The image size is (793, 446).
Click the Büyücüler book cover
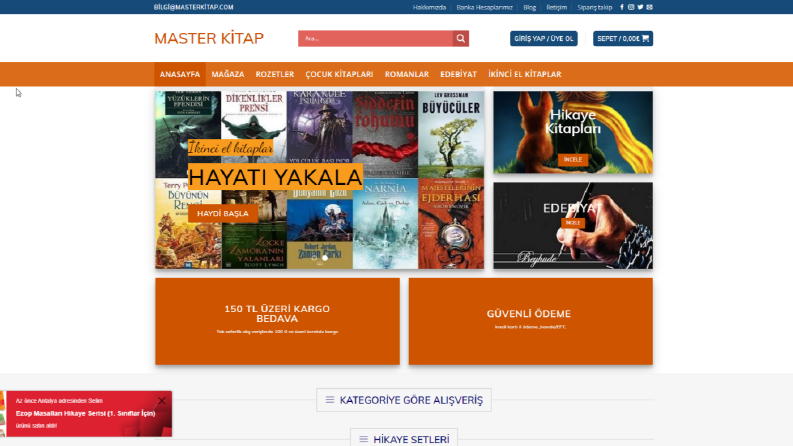pyautogui.click(x=451, y=134)
